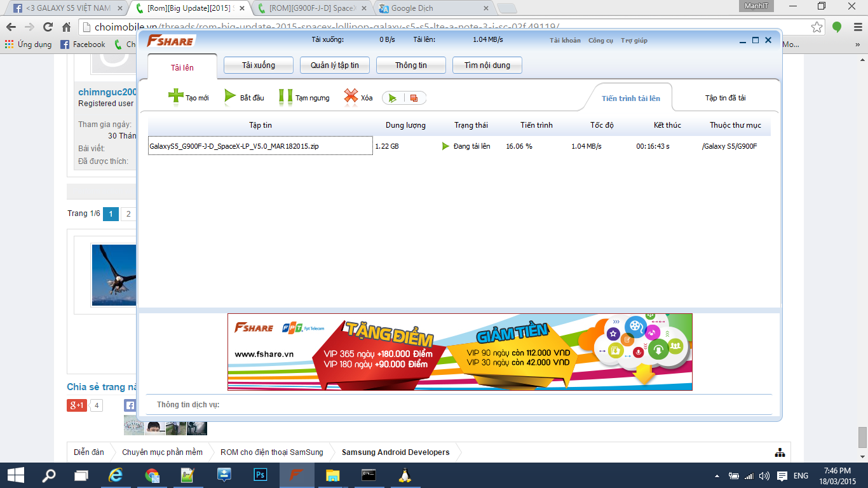Image resolution: width=868 pixels, height=488 pixels.
Task: Switch to Chrome on the taskbar
Action: coord(153,475)
